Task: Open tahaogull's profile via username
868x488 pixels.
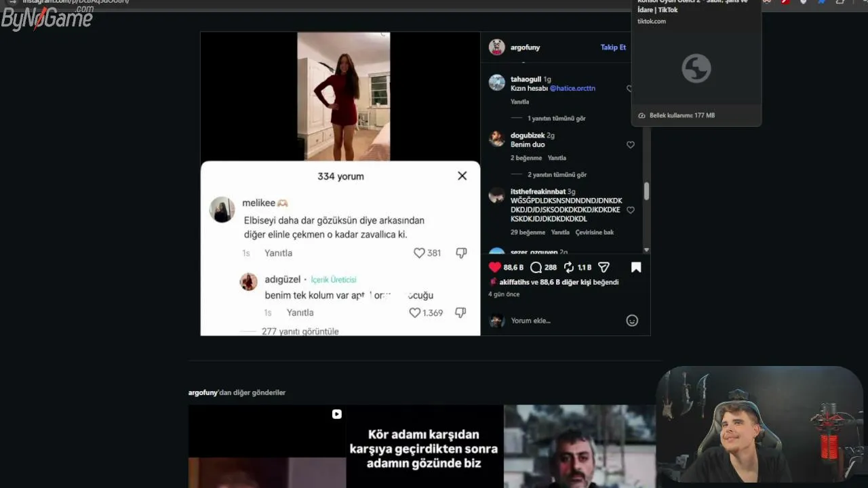Action: (x=526, y=79)
